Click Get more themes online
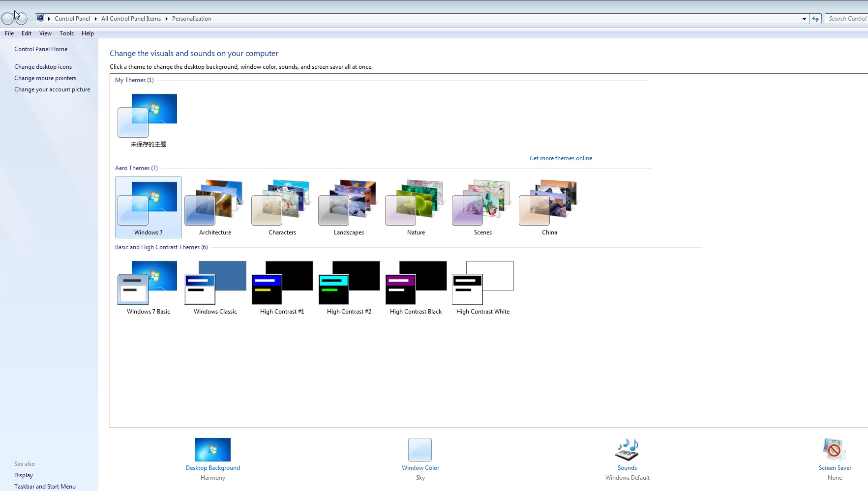Viewport: 868px width, 491px height. coord(561,158)
